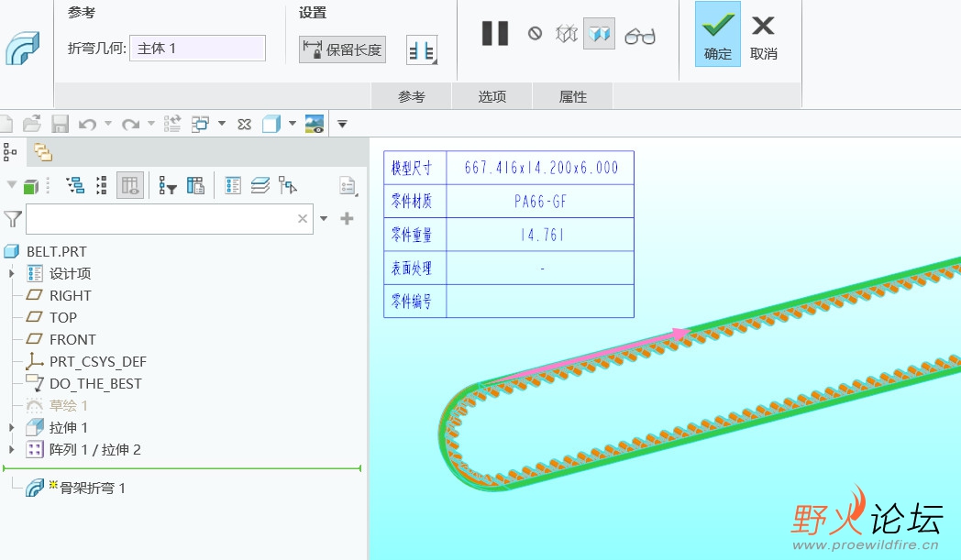Expand the 阵列 1 / 拉伸 2 node

[x=11, y=450]
